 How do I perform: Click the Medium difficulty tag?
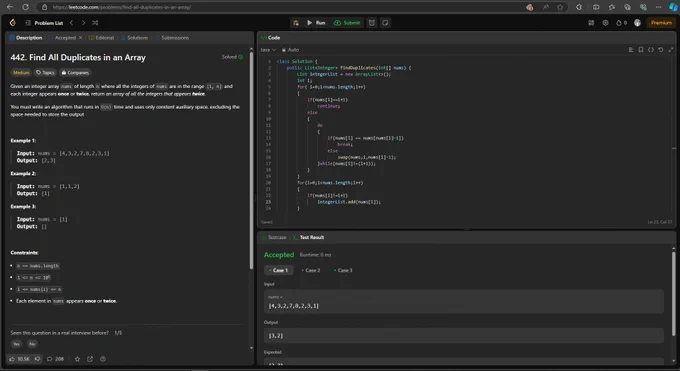[21, 72]
